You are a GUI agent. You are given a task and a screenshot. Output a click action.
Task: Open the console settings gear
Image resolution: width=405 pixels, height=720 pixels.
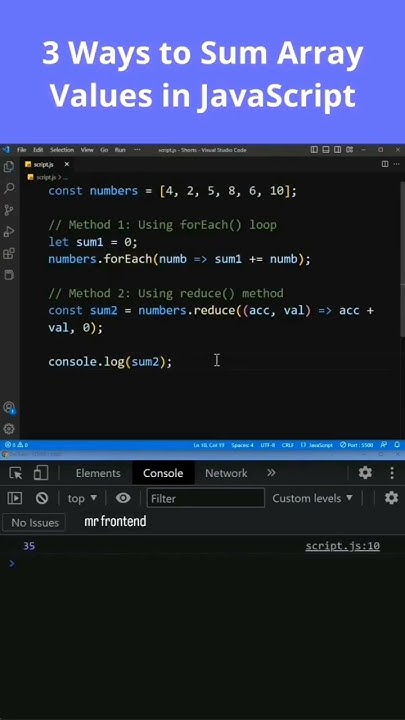(x=391, y=498)
